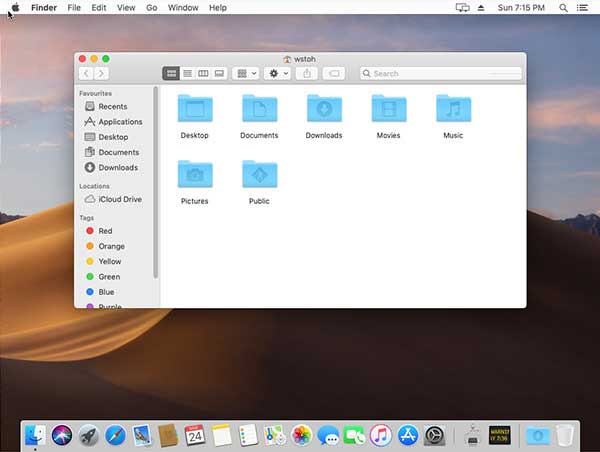Image resolution: width=600 pixels, height=452 pixels.
Task: Launch Siri from the Dock
Action: (x=62, y=435)
